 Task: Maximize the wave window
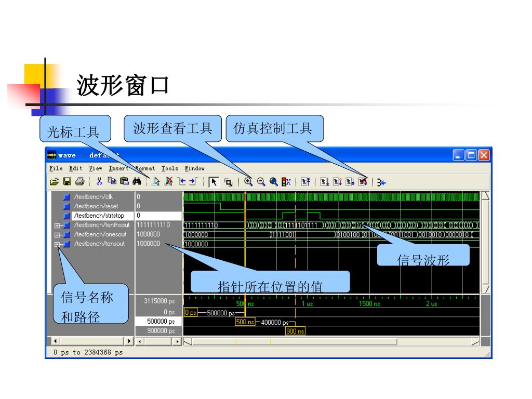pos(471,155)
